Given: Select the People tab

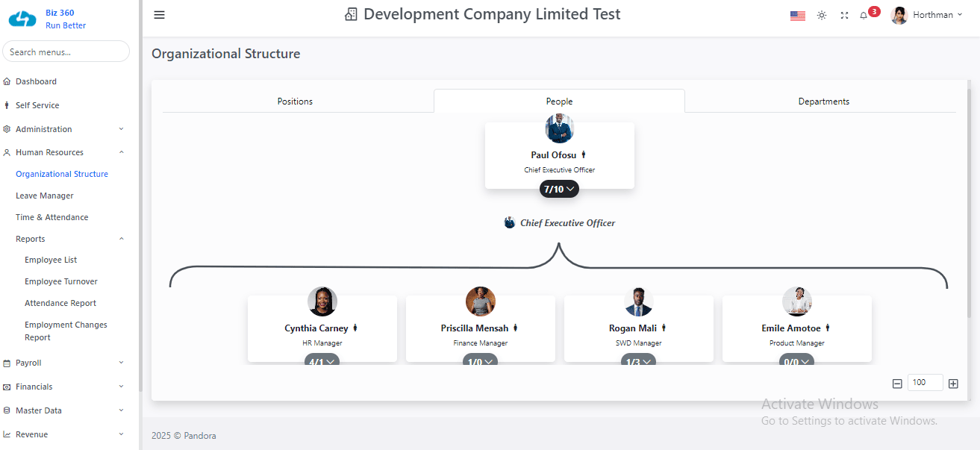Looking at the screenshot, I should point(559,101).
